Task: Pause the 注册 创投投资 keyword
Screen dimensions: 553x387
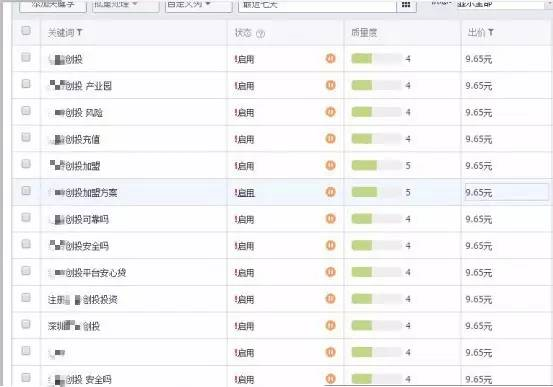Action: [x=330, y=299]
